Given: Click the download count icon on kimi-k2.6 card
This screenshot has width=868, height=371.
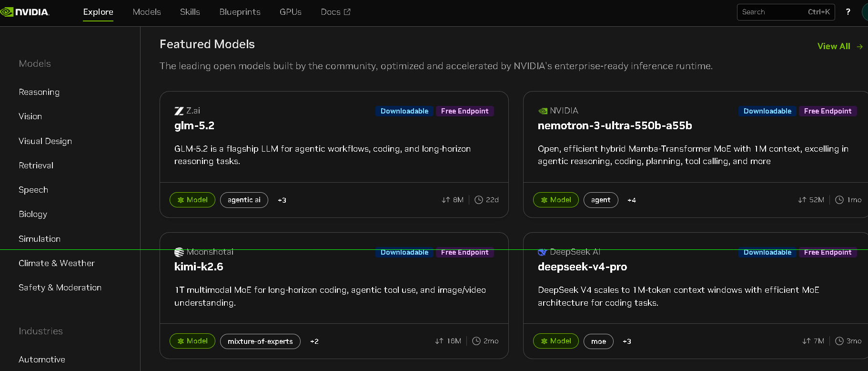Looking at the screenshot, I should click(439, 341).
